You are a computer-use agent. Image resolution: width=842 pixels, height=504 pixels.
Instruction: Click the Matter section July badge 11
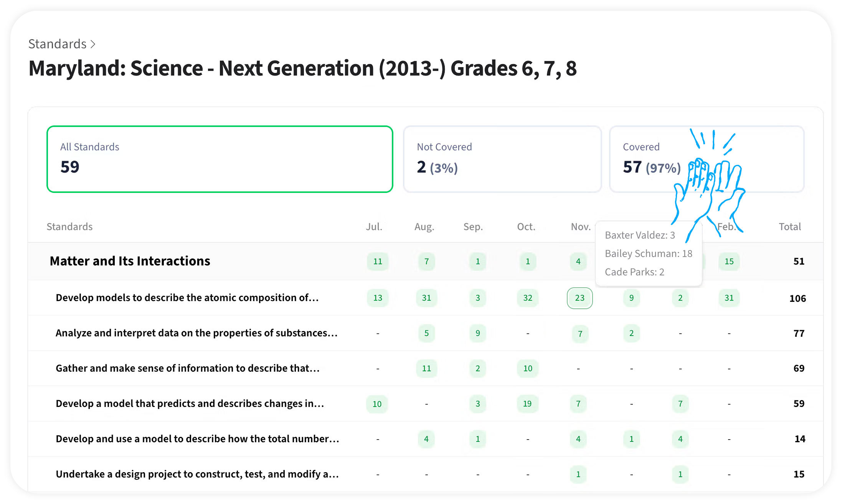(378, 262)
